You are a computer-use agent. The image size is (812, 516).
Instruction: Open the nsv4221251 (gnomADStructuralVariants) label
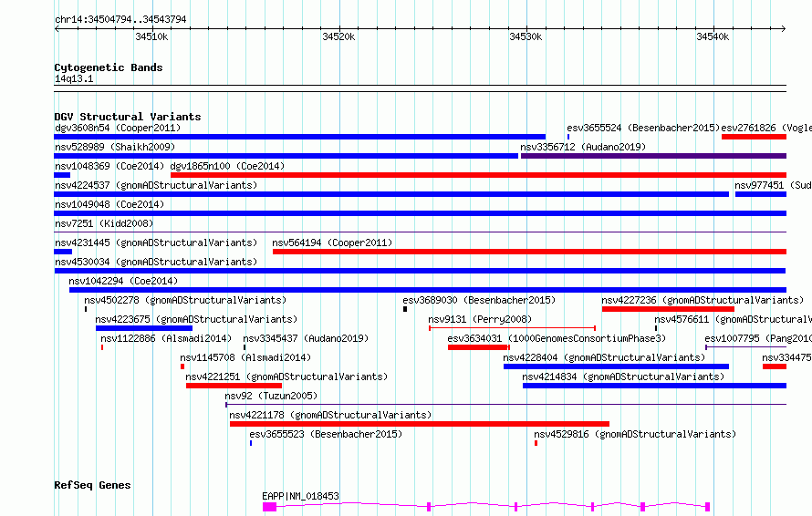[x=286, y=377]
